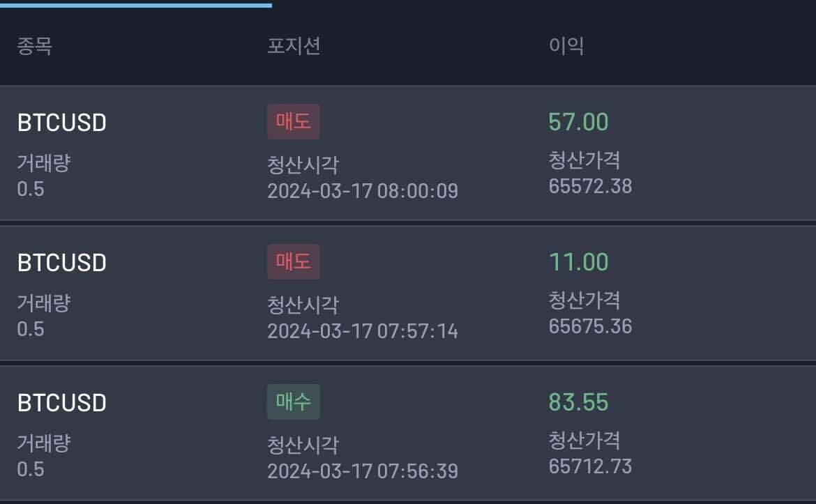Click the blue active tab indicator bar
Screen dimensions: 816x504
pyautogui.click(x=136, y=5)
